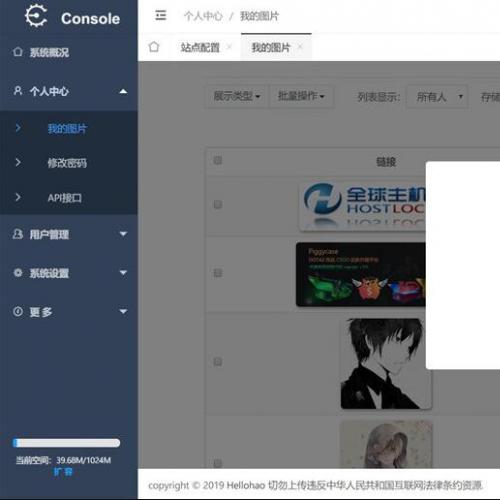The image size is (500, 500).
Task: Check the select-all checkbox in table header
Action: point(218,160)
